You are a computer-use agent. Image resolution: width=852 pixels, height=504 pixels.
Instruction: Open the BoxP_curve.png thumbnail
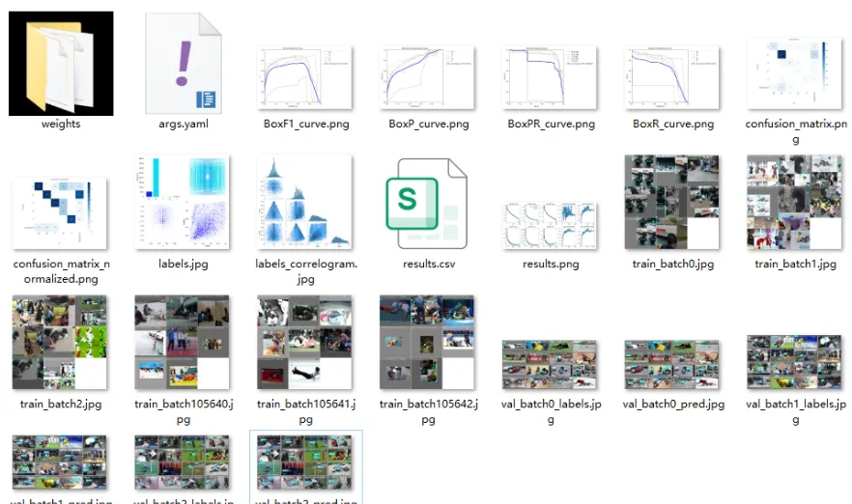[427, 77]
